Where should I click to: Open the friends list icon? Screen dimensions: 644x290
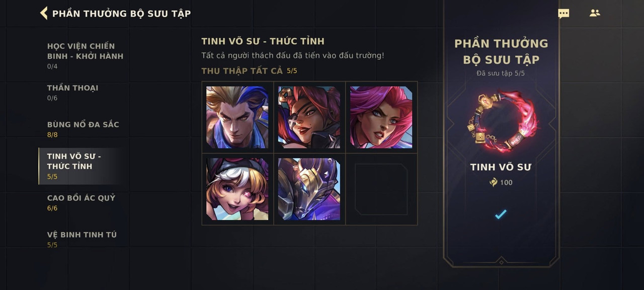[595, 13]
